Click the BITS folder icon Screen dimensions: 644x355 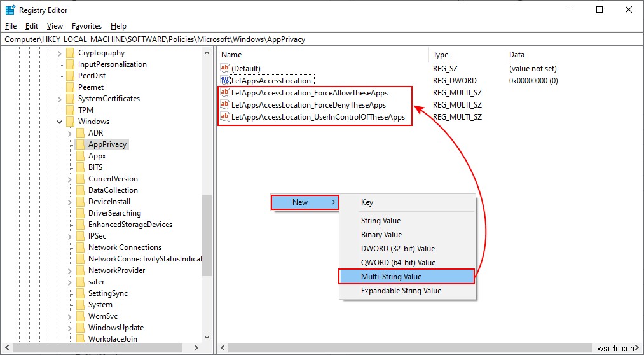[x=81, y=167]
